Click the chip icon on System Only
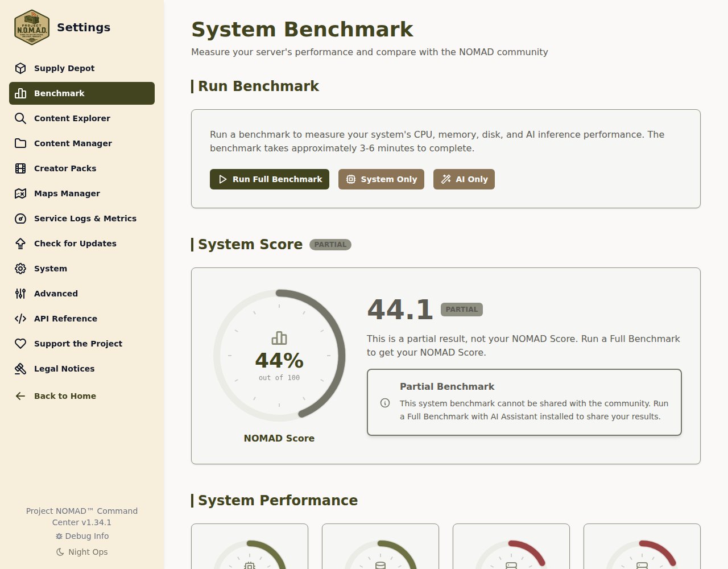This screenshot has width=728, height=569. tap(351, 179)
